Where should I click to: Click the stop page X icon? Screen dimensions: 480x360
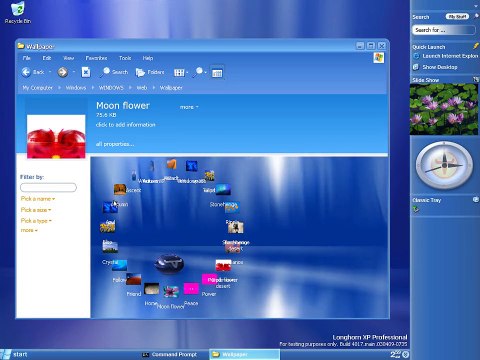tap(86, 72)
